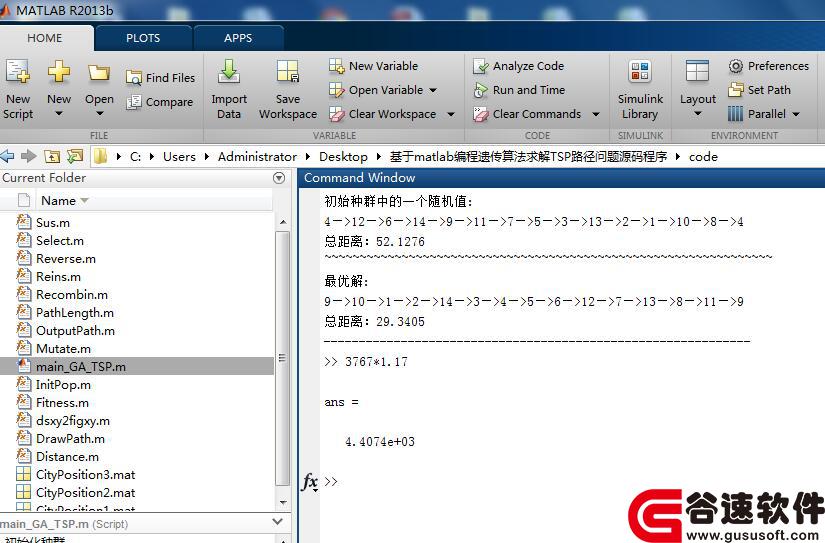Click C: drive in address path
The height and width of the screenshot is (543, 825).
(135, 157)
